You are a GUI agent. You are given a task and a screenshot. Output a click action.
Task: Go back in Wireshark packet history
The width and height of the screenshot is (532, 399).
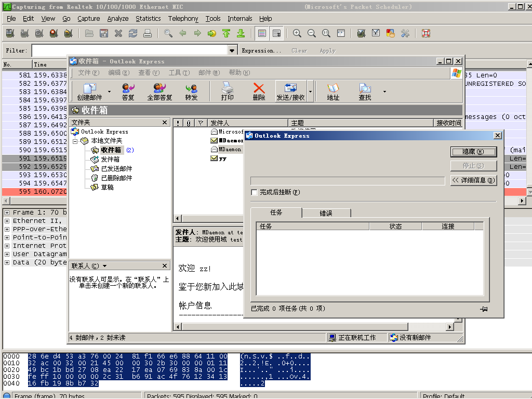pos(183,33)
